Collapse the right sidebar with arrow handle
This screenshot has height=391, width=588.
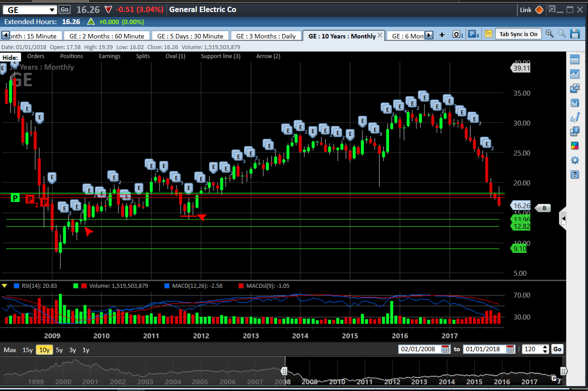tap(563, 219)
